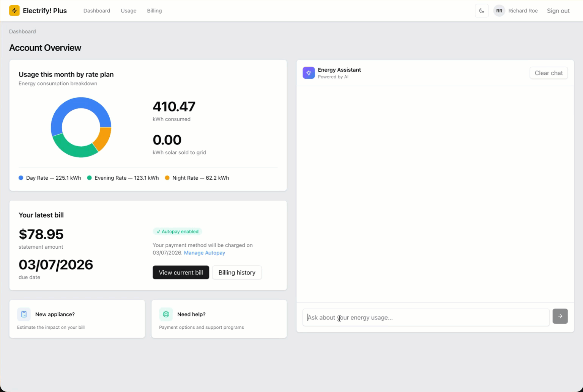Toggle dark mode with moon icon
This screenshot has width=583, height=392.
click(x=482, y=11)
